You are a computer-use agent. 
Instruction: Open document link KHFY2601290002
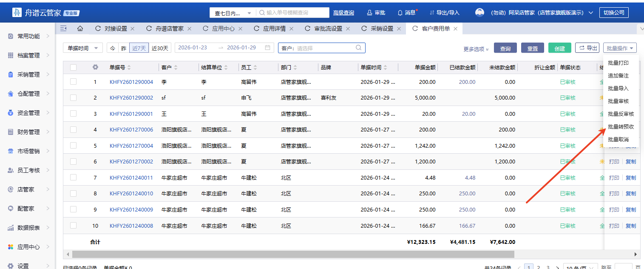click(131, 98)
